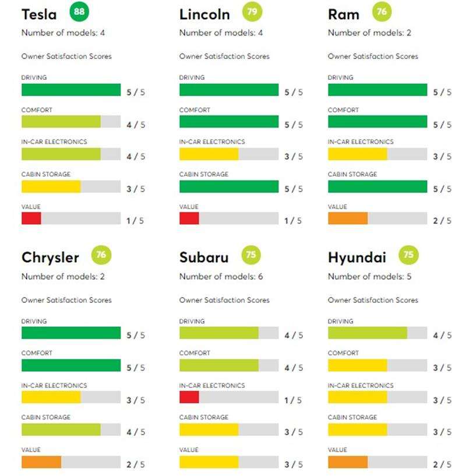
Task: Click Chrysler's Cabin Storage score bar
Action: click(61, 430)
